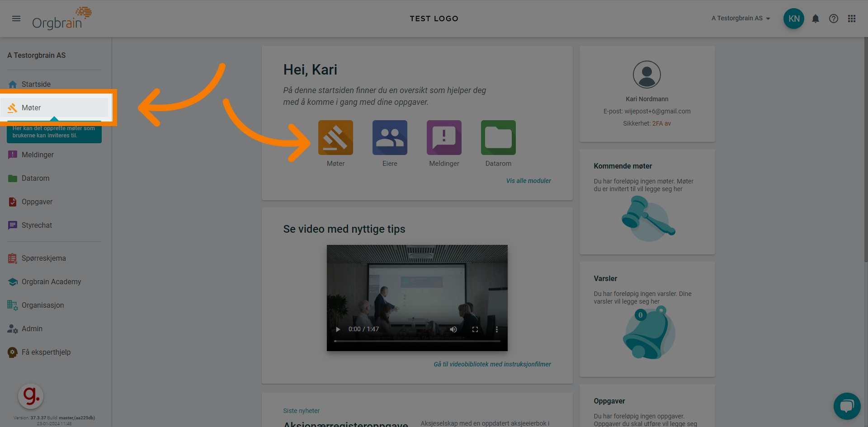Open the video more-options menu

pyautogui.click(x=496, y=329)
